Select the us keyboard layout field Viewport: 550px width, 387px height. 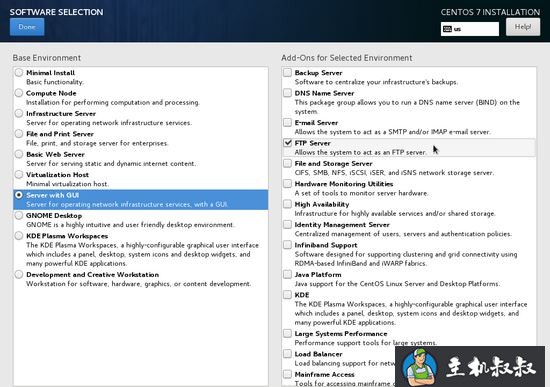coord(470,29)
